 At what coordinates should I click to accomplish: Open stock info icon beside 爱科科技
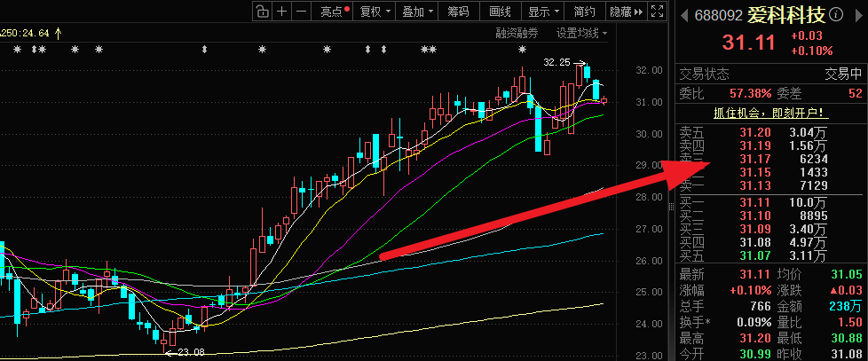(x=835, y=14)
